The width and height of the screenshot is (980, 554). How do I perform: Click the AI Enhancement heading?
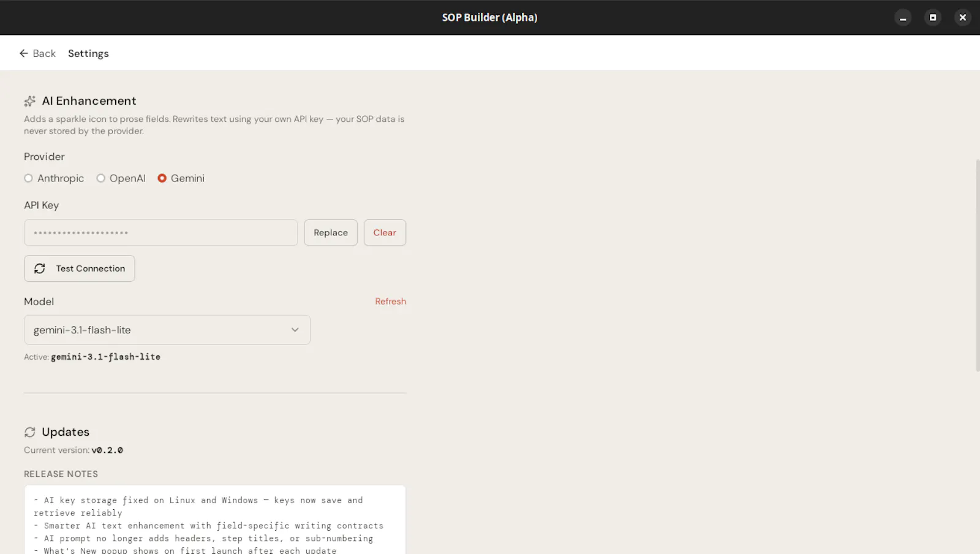click(x=89, y=101)
